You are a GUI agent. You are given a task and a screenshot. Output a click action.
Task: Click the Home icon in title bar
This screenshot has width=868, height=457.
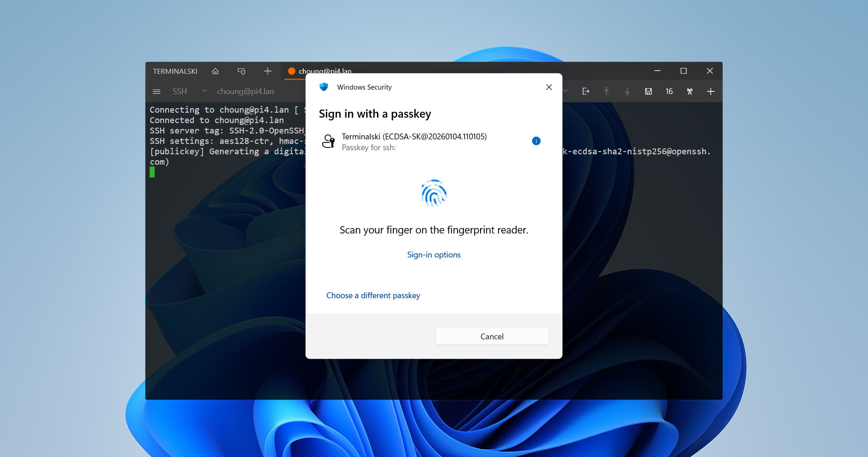[215, 71]
